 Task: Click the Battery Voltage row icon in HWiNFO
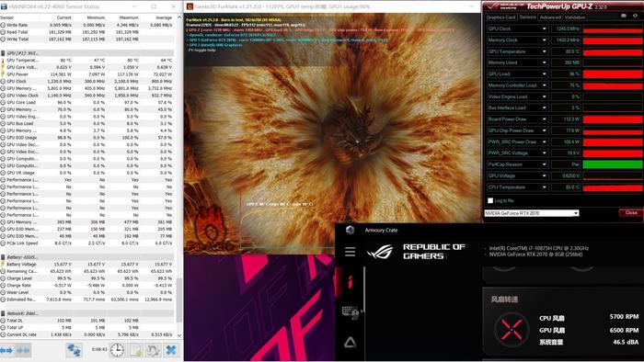pyautogui.click(x=3, y=265)
